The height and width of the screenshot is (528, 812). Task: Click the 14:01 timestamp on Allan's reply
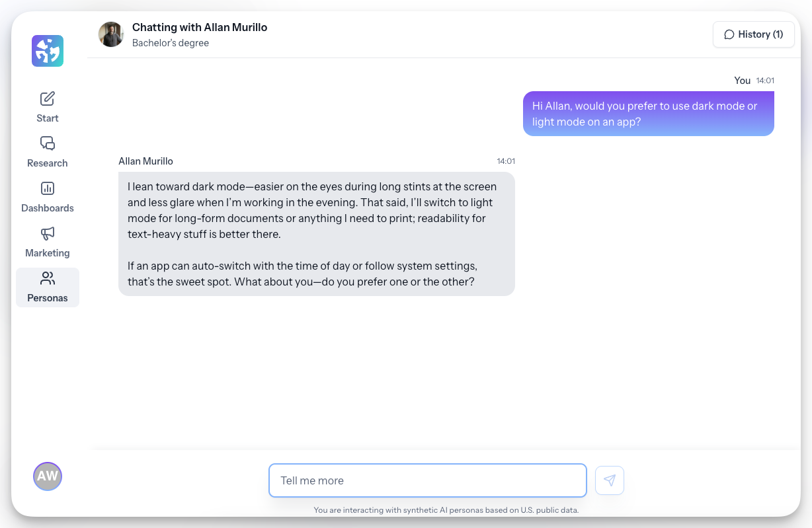point(505,161)
